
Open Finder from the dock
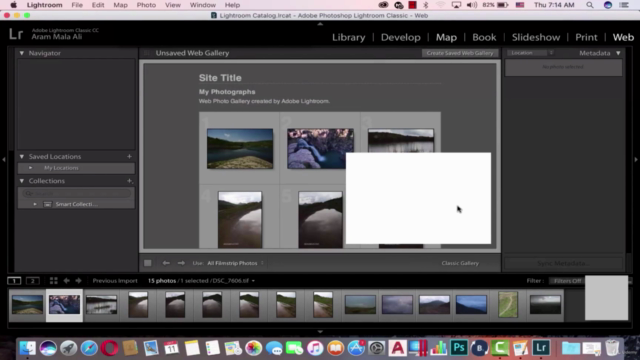27,348
